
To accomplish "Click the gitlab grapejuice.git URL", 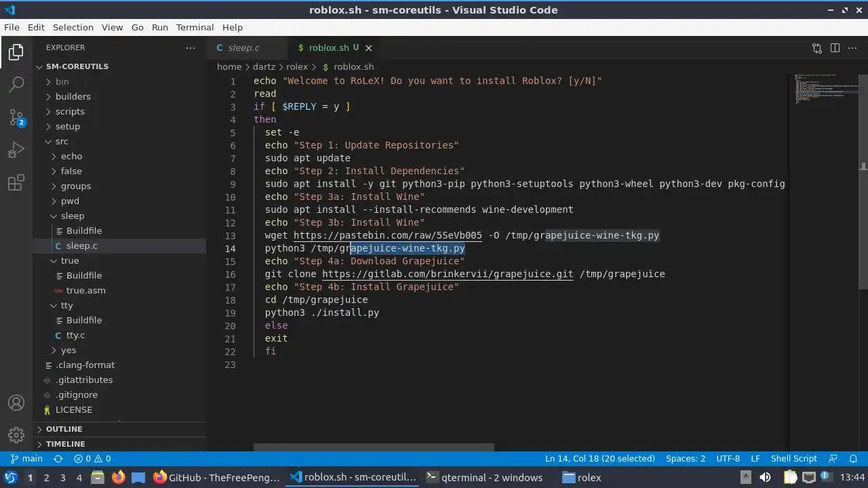I will pos(448,274).
